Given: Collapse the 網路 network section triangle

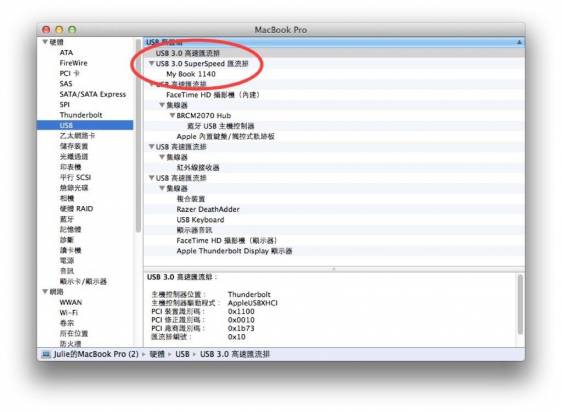Looking at the screenshot, I should pos(45,292).
